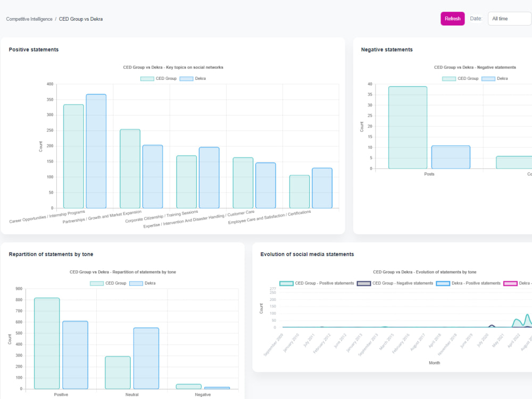This screenshot has height=399, width=532.
Task: Click CED Group Negative tone bar
Action: click(189, 386)
